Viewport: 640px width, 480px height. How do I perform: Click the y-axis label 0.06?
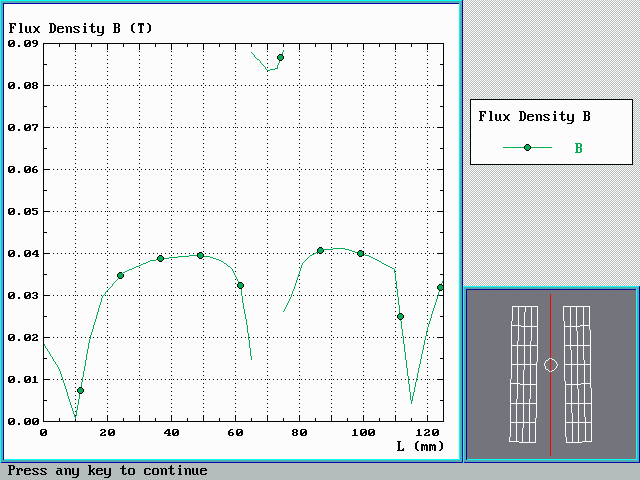click(23, 169)
